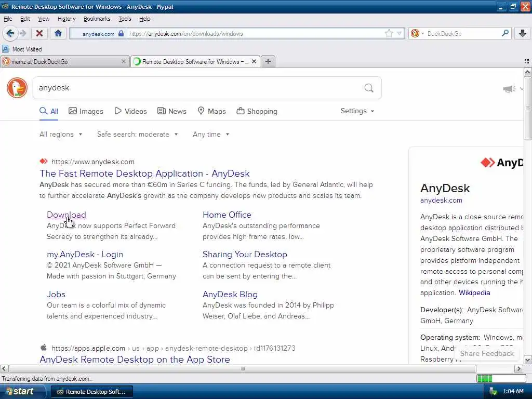Open the search engine selector dropdown
The width and height of the screenshot is (532, 399).
[417, 33]
